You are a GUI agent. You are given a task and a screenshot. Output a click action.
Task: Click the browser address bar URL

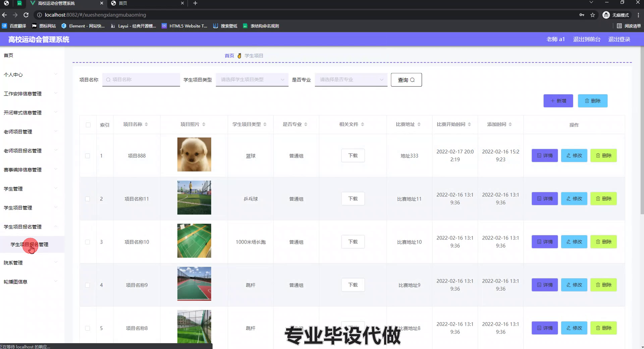click(95, 15)
